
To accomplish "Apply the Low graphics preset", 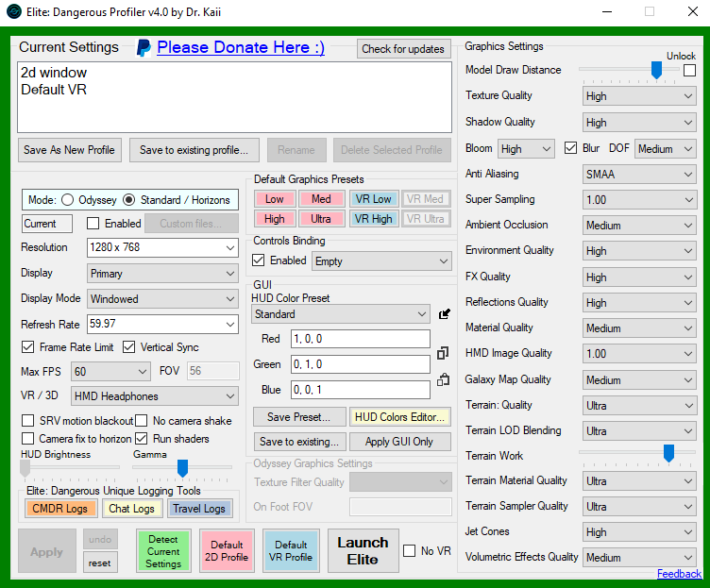I will coord(275,199).
